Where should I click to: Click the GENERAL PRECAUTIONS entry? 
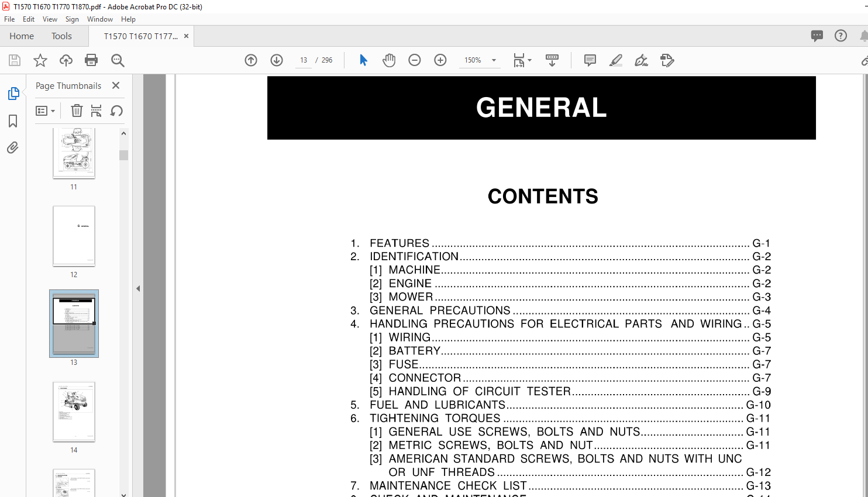point(560,310)
